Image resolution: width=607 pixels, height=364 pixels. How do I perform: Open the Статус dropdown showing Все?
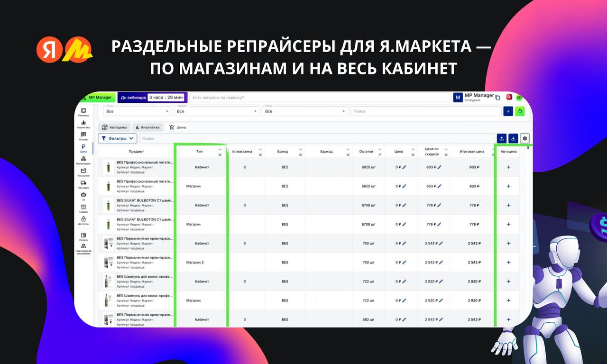point(137,111)
